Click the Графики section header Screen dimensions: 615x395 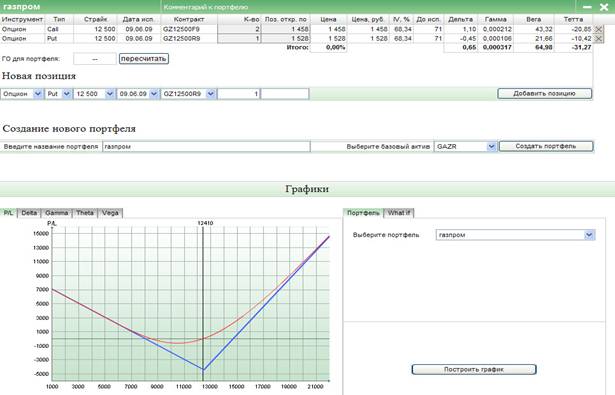(x=307, y=189)
